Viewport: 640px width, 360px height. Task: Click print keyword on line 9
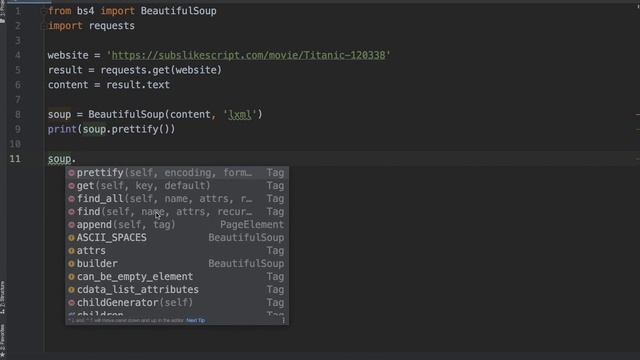62,129
